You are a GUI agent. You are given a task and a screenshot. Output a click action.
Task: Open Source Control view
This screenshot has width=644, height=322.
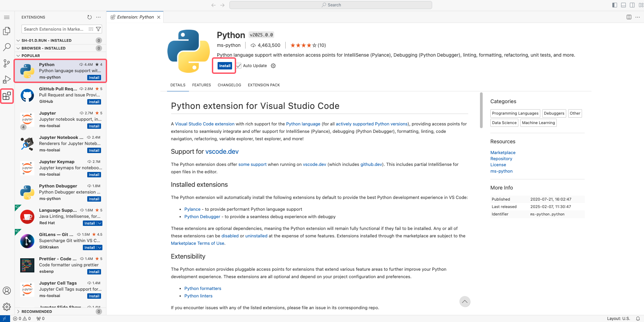pos(7,63)
